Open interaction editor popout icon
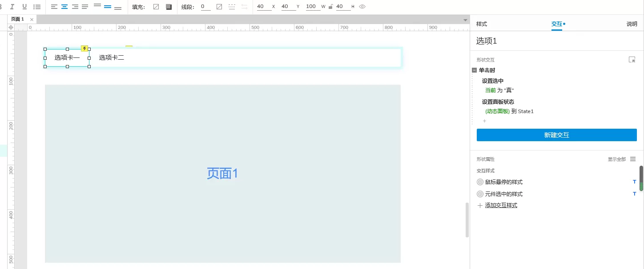This screenshot has height=269, width=644. point(632,60)
